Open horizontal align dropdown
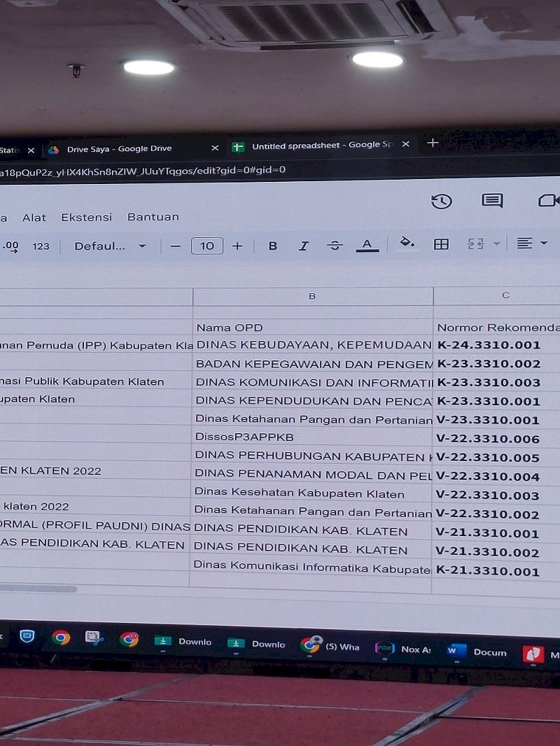The height and width of the screenshot is (746, 560). coord(531,243)
